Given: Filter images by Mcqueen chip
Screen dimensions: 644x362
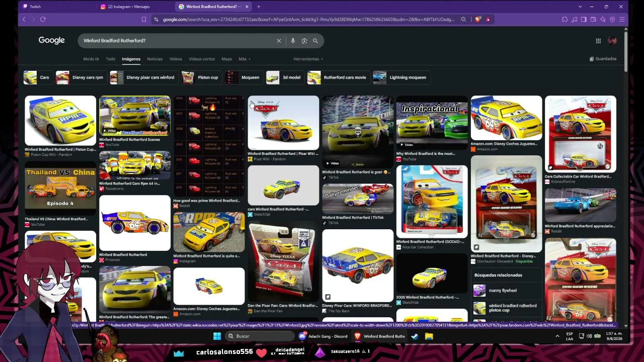Looking at the screenshot, I should (244, 77).
